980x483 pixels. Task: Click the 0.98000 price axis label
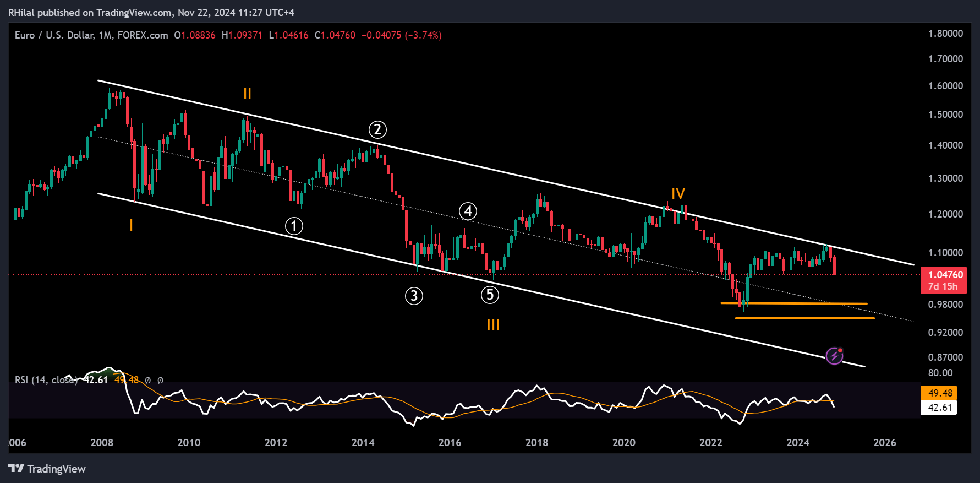tap(946, 305)
